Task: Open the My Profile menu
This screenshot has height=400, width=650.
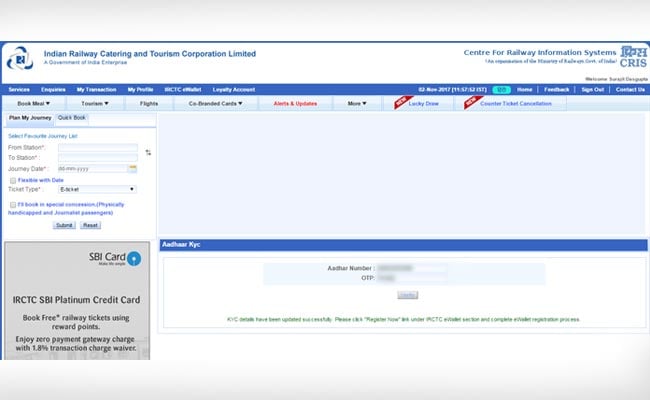Action: coord(140,90)
